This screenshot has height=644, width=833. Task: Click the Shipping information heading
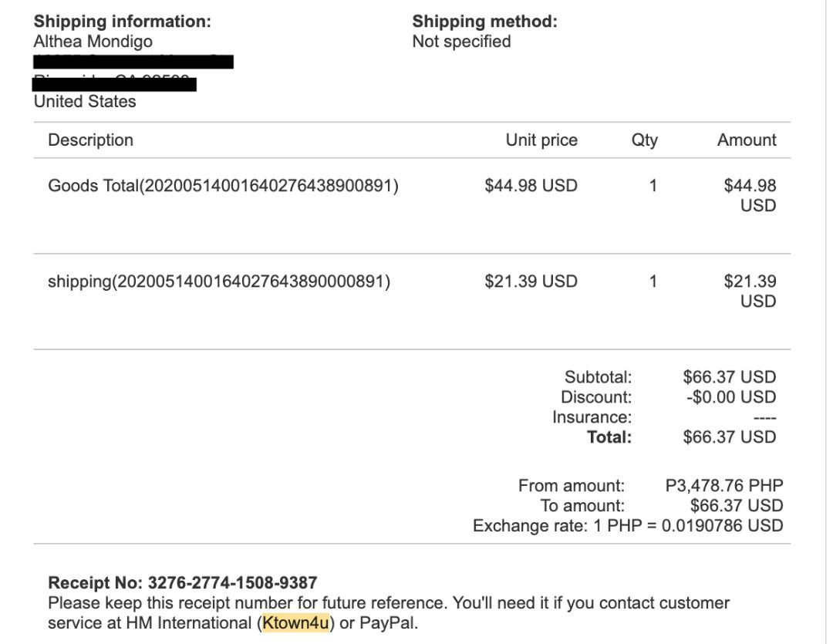coord(123,22)
